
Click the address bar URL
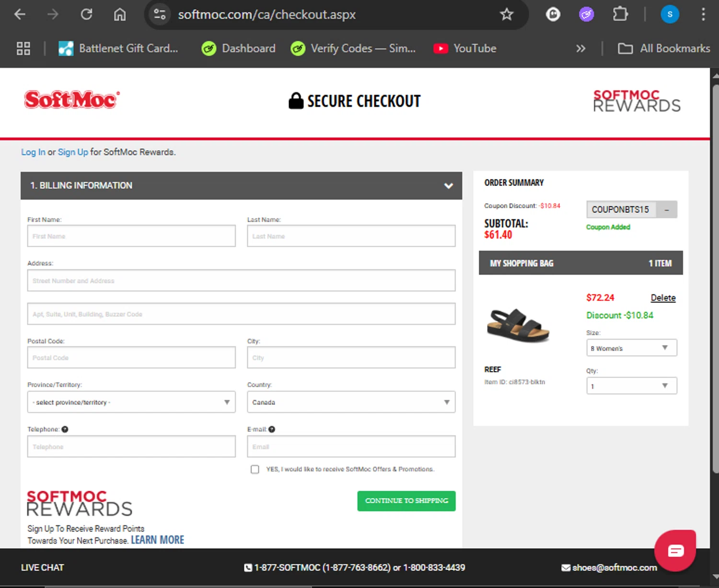(267, 14)
